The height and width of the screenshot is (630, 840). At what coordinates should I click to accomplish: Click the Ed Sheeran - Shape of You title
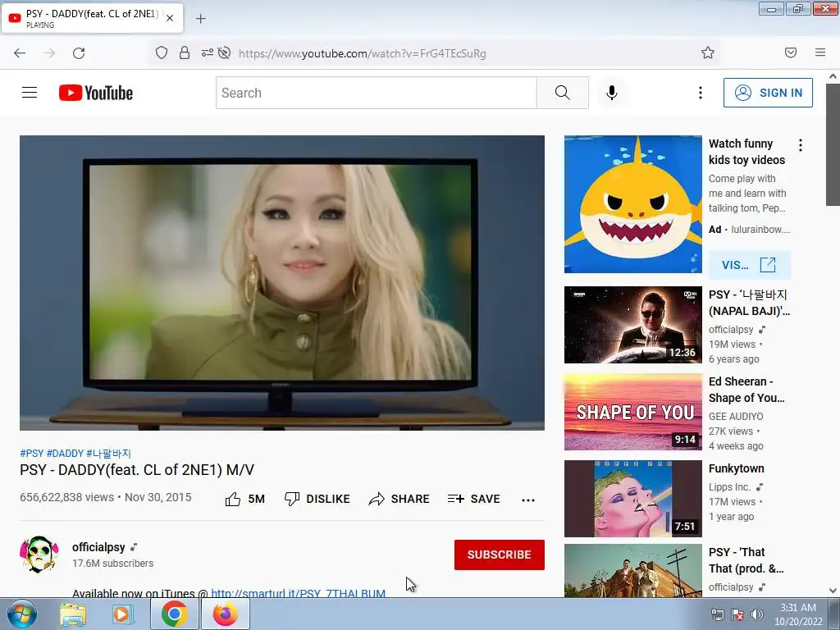coord(746,390)
